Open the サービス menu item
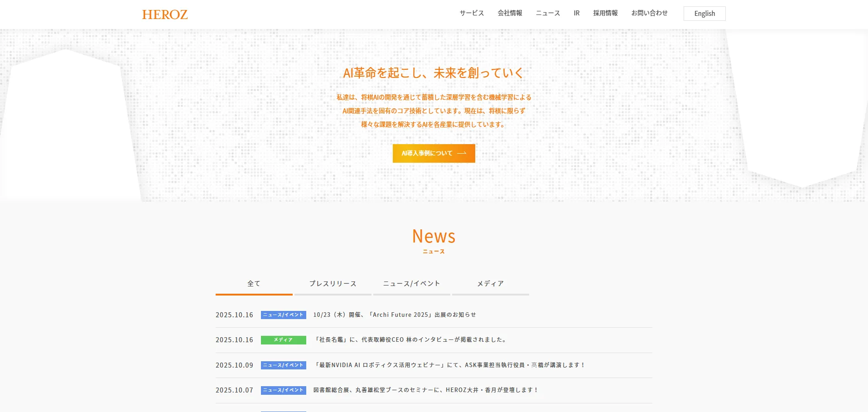 pyautogui.click(x=472, y=13)
